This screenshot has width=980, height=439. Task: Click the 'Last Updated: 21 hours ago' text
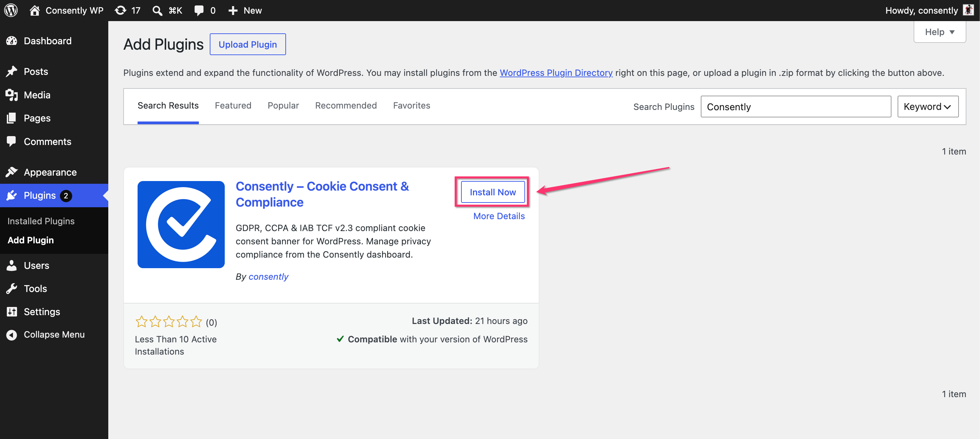coord(470,321)
